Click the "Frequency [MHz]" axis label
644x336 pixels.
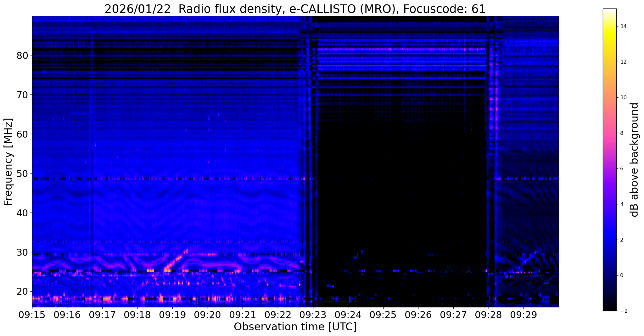pos(8,162)
